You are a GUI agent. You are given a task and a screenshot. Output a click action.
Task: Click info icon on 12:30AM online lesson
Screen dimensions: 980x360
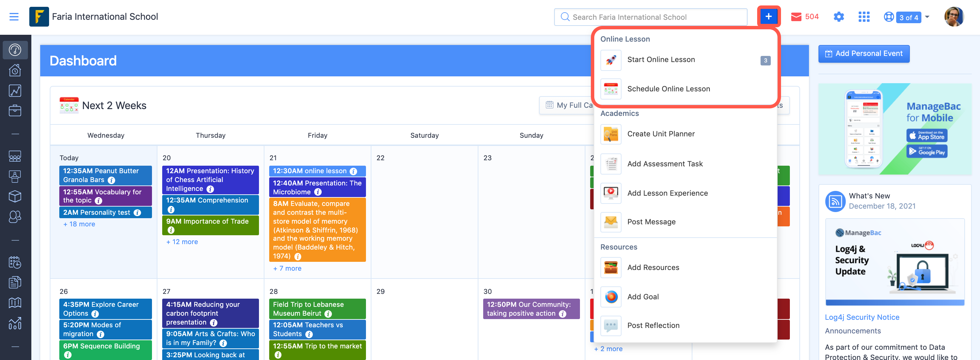[x=353, y=171]
